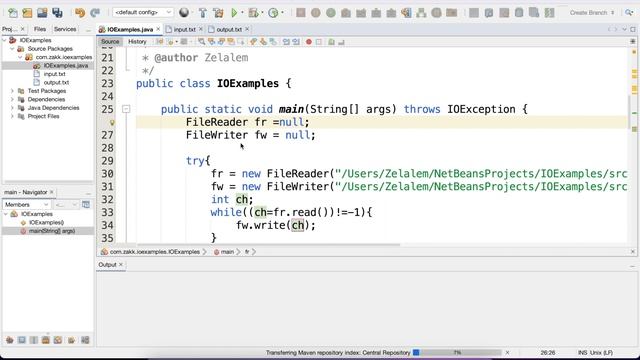Select IOExamples.java in project tree
Viewport: 640px width, 360px height.
click(x=65, y=66)
